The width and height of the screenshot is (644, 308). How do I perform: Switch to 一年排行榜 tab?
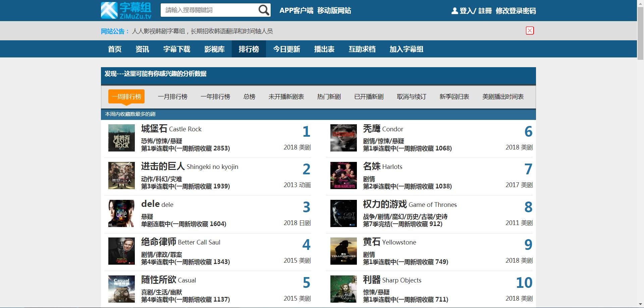pyautogui.click(x=215, y=97)
